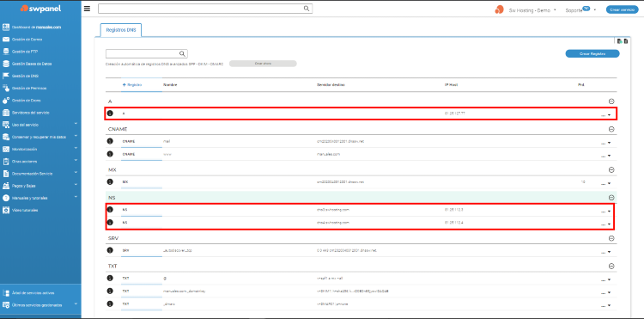Open actions dropdown for TXT @ record
This screenshot has width=644, height=319.
coord(606,279)
